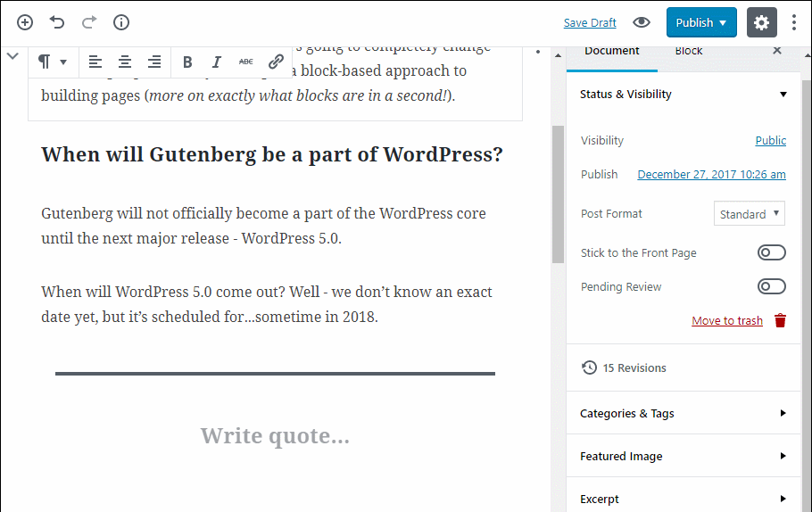Open the three-dot more options menu

794,22
